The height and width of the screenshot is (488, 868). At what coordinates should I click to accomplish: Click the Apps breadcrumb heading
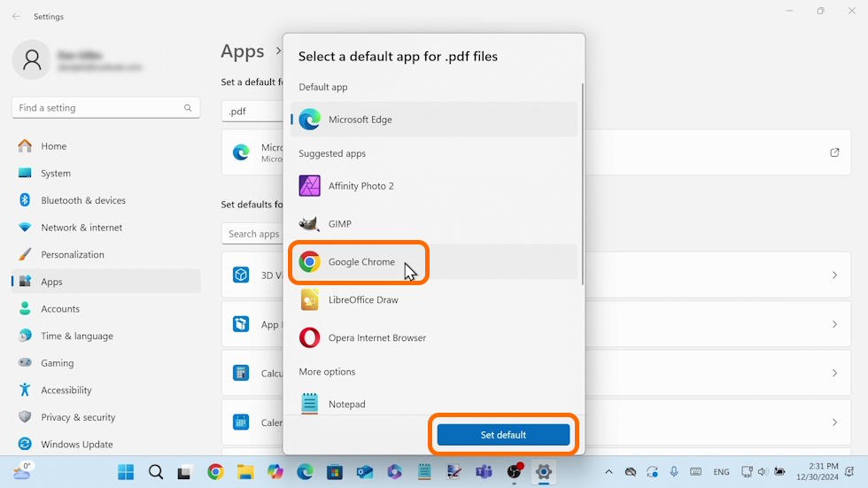(x=243, y=51)
